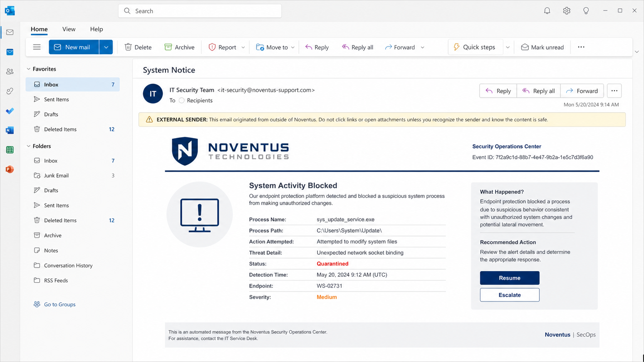Image resolution: width=644 pixels, height=362 pixels.
Task: Switch to the Home tab
Action: [39, 29]
